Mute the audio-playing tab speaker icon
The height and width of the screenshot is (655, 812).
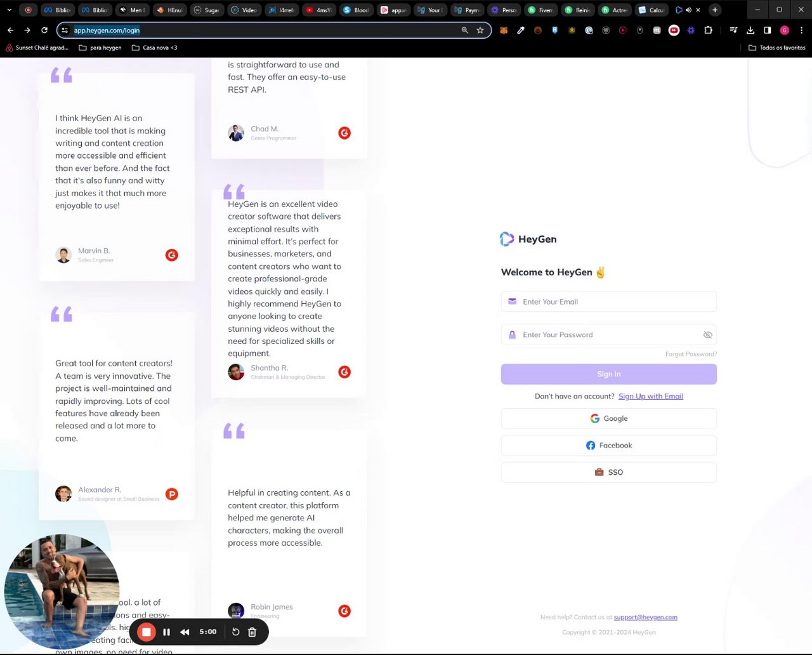[x=688, y=10]
